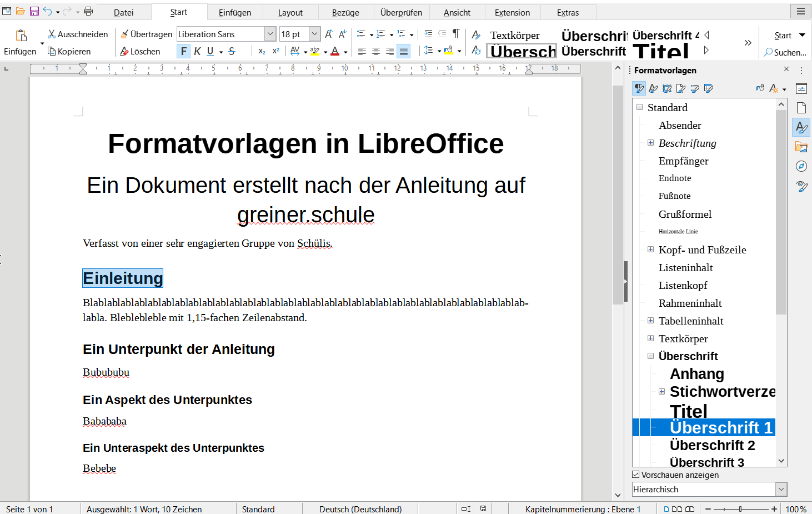Switch to the Einfügen tab

(235, 12)
